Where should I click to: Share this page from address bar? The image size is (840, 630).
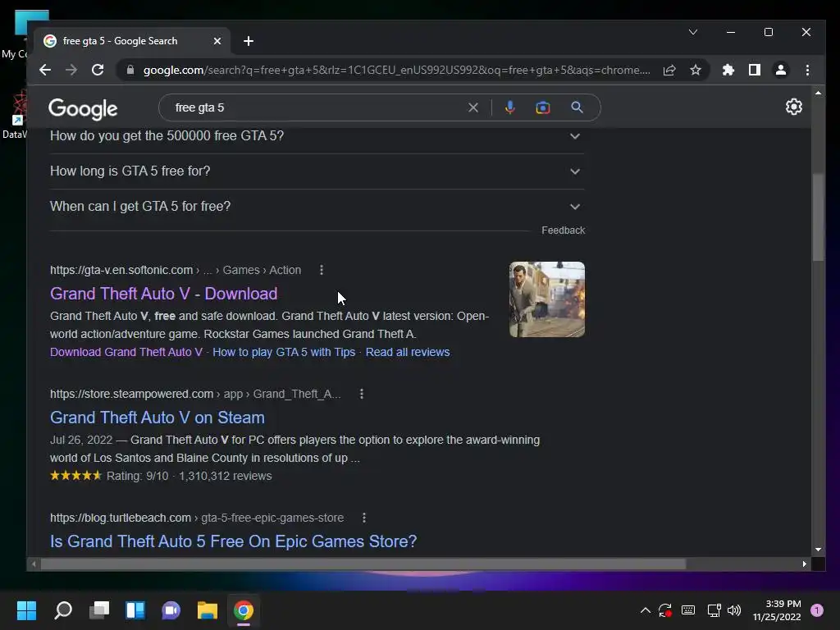click(x=669, y=71)
